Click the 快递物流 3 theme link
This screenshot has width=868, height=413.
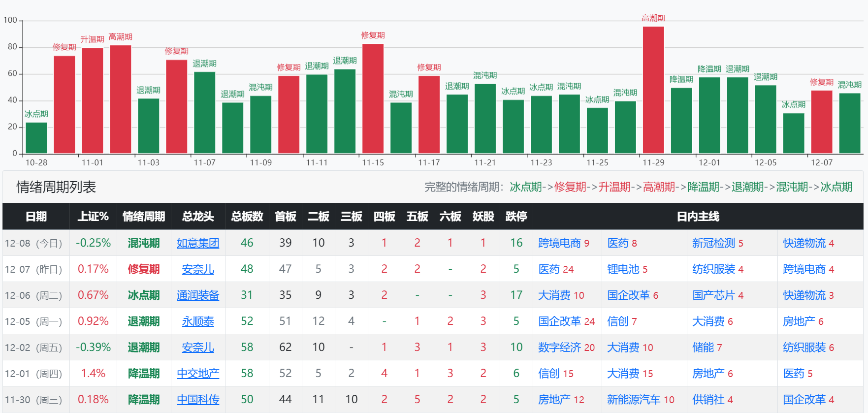808,295
